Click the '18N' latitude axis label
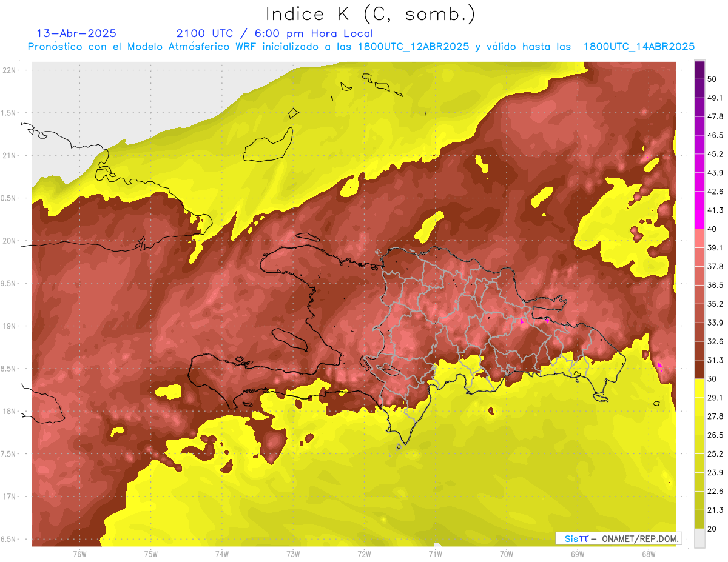The height and width of the screenshot is (562, 728). [10, 411]
